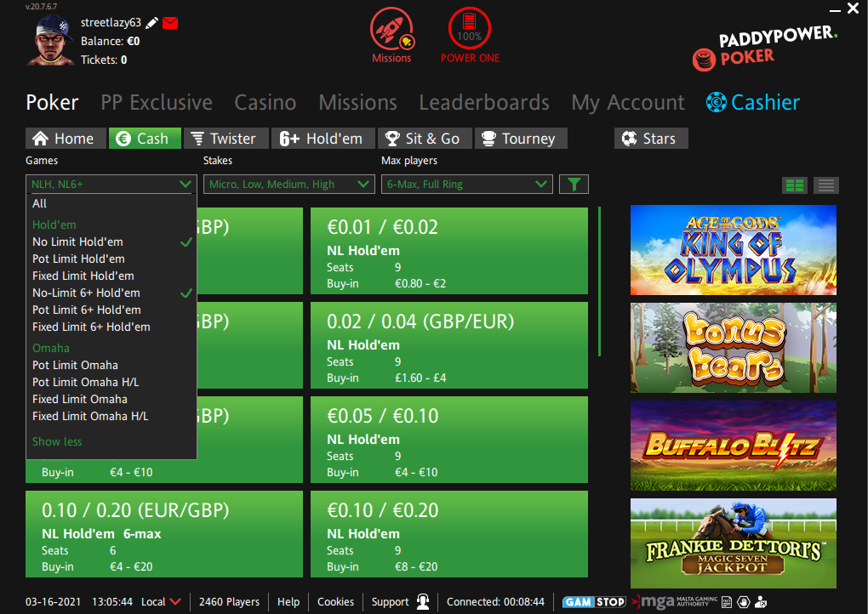
Task: Deselect No-Limit 6+ Hold'em option
Action: [86, 293]
